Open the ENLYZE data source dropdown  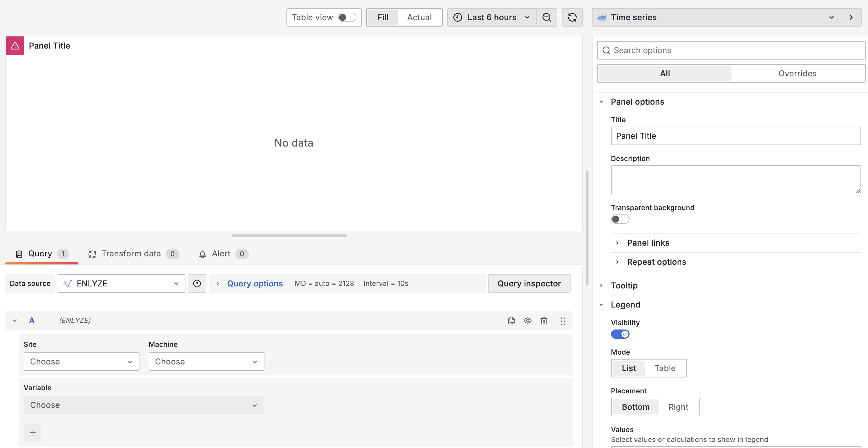pyautogui.click(x=121, y=284)
